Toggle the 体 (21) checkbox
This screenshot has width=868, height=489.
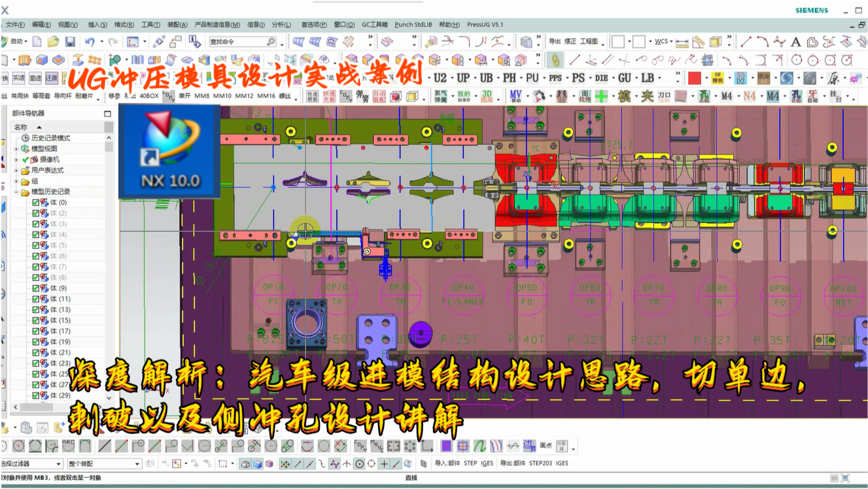(36, 352)
